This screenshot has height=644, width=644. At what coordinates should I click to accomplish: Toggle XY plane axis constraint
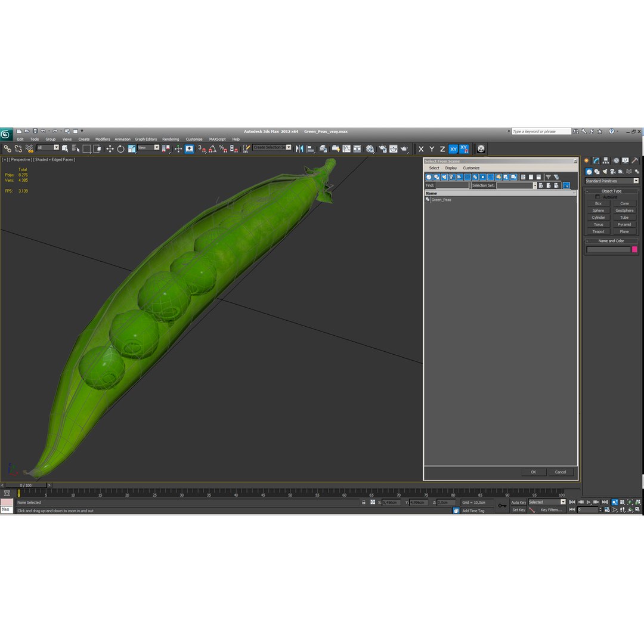[x=453, y=149]
